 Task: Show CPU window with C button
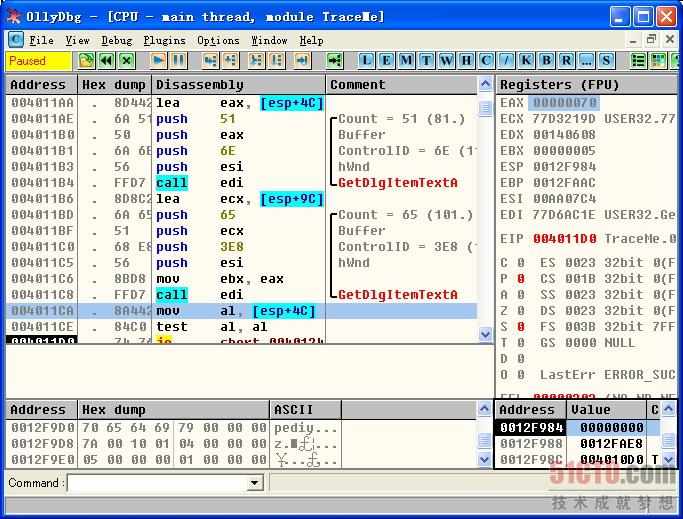pyautogui.click(x=487, y=60)
